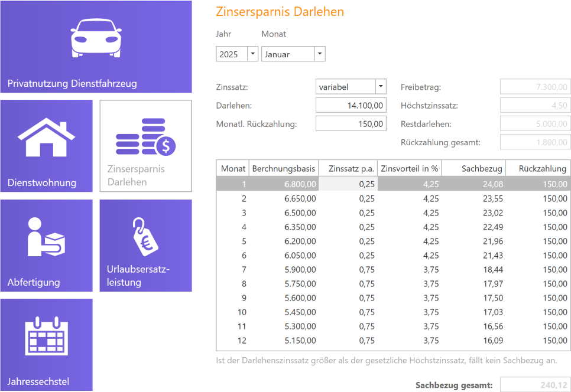
Task: Select the Darlehen amount field
Action: pyautogui.click(x=351, y=105)
